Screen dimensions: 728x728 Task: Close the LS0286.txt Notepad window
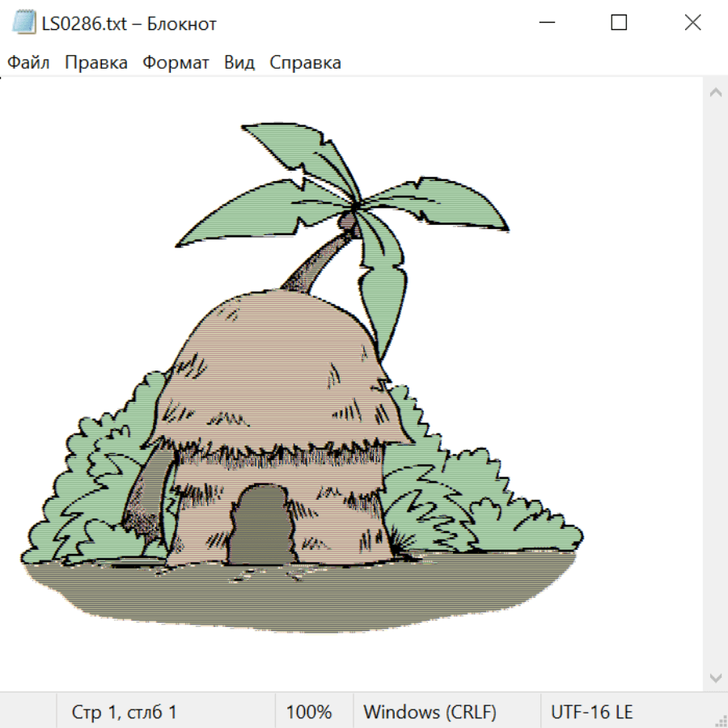[692, 23]
